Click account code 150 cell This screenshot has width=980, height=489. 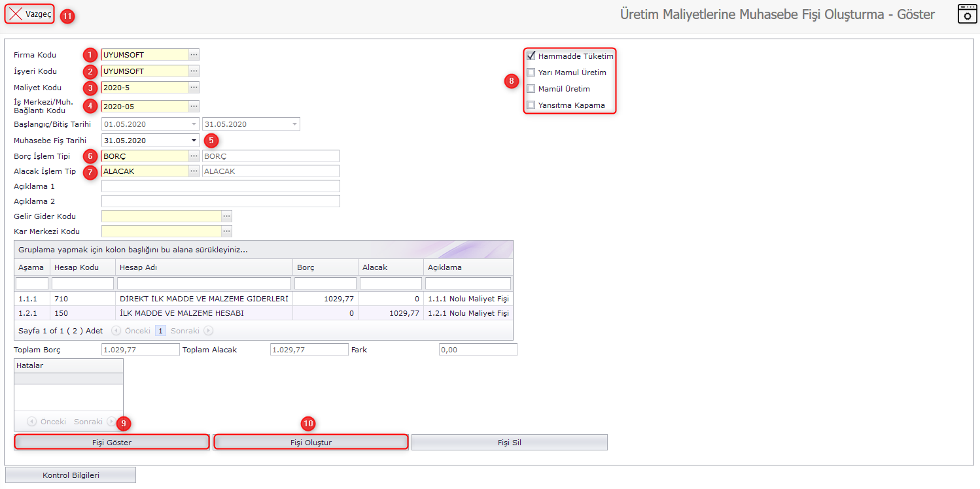pyautogui.click(x=83, y=313)
